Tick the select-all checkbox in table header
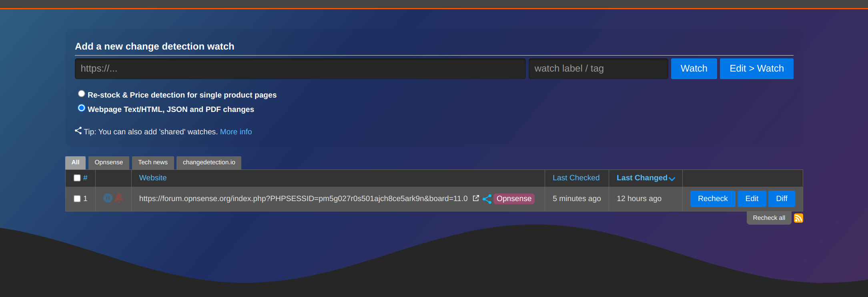The height and width of the screenshot is (297, 868). pos(77,178)
